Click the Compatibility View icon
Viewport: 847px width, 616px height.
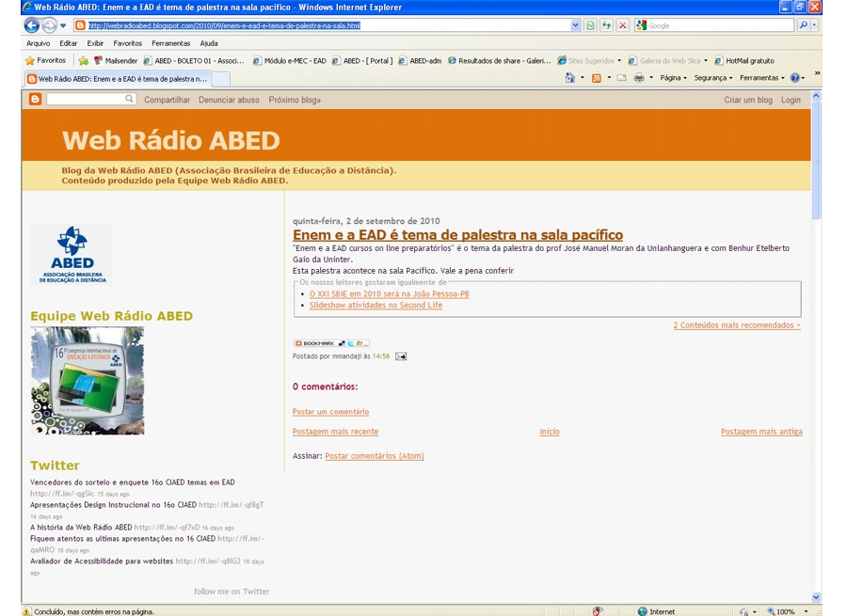pyautogui.click(x=590, y=25)
